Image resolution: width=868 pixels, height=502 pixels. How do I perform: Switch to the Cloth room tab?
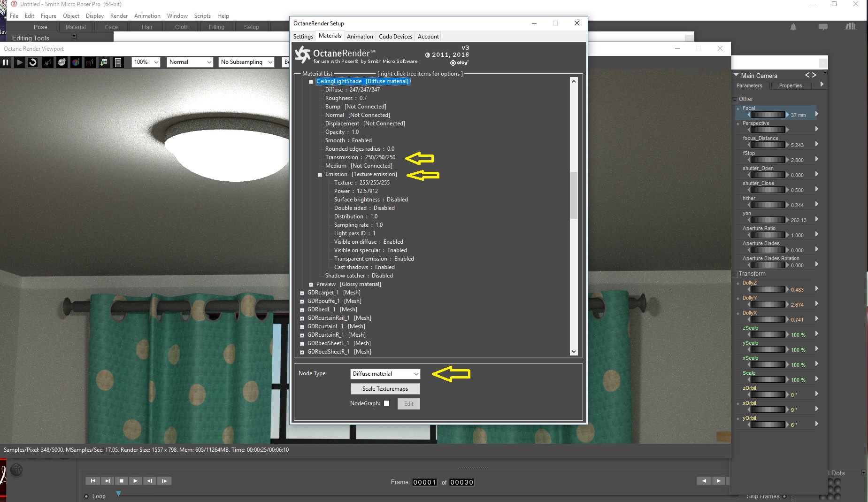pyautogui.click(x=182, y=27)
